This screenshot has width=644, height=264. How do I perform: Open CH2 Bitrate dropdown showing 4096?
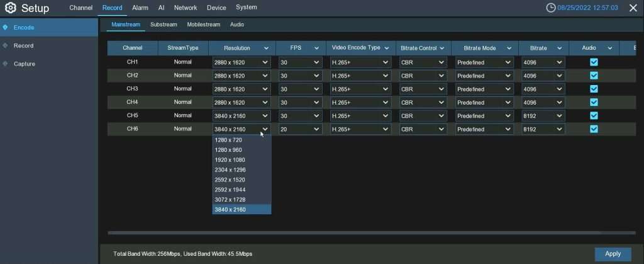(x=543, y=76)
